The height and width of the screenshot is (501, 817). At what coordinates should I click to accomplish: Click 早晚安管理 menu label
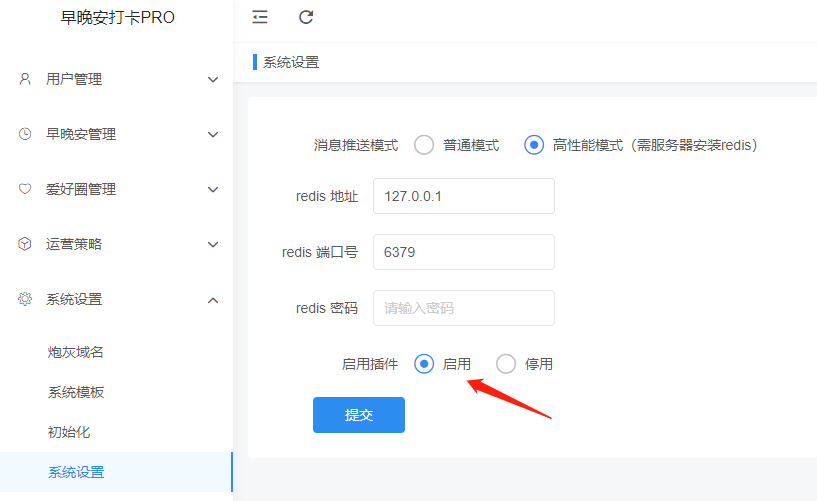(x=81, y=134)
